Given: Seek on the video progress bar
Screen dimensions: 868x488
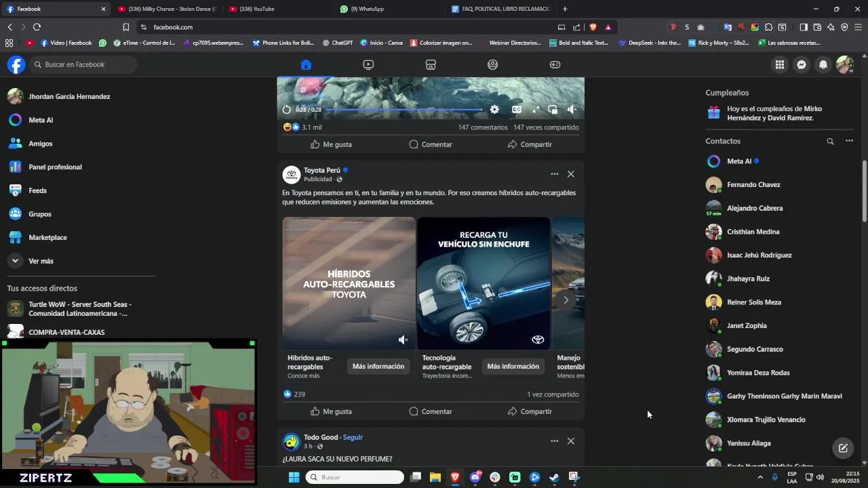Looking at the screenshot, I should (404, 109).
